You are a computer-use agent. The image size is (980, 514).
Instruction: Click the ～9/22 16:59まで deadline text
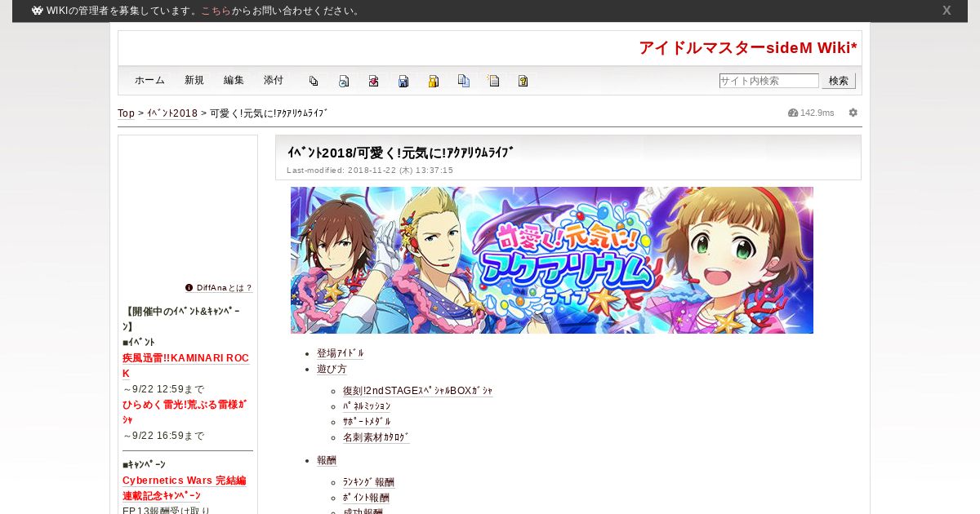click(163, 436)
